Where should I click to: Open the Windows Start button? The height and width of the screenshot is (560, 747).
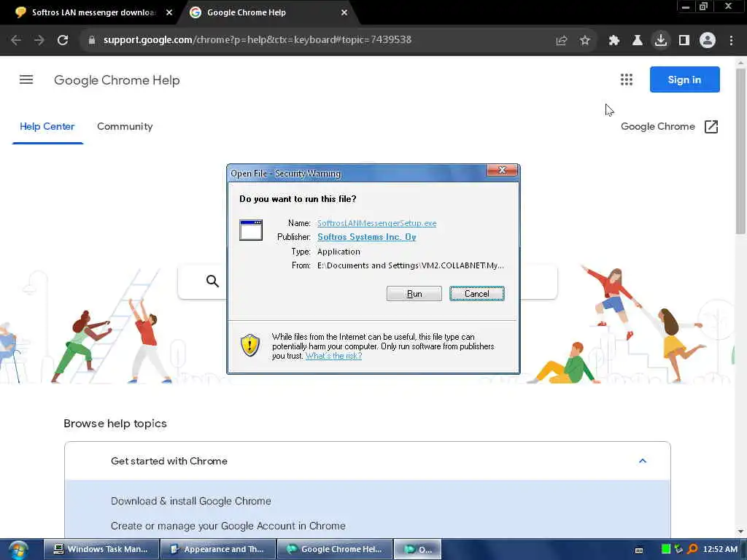click(18, 550)
